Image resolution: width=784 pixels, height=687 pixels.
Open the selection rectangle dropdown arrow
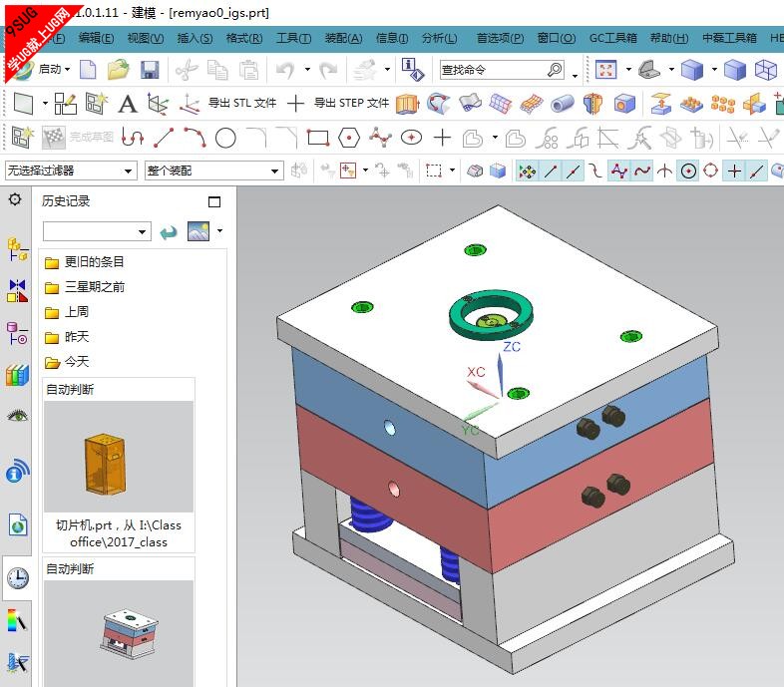(452, 171)
